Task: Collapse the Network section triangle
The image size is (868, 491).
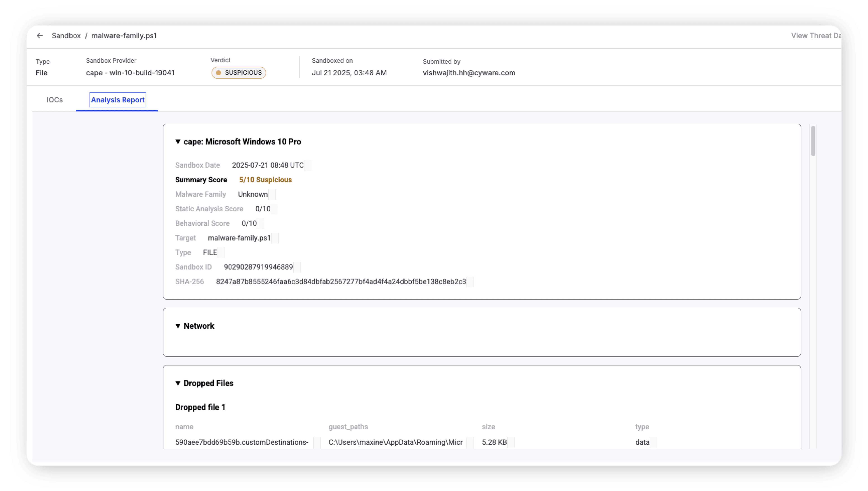Action: (x=178, y=326)
